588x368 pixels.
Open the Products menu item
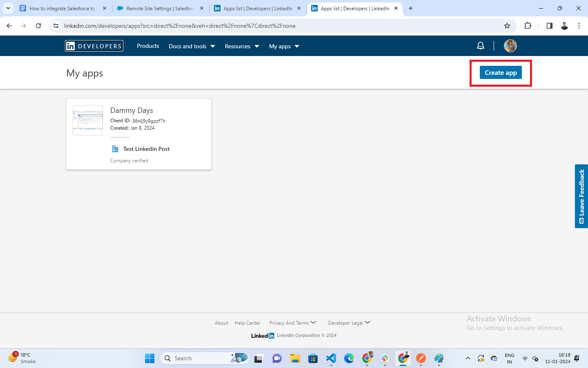[148, 46]
